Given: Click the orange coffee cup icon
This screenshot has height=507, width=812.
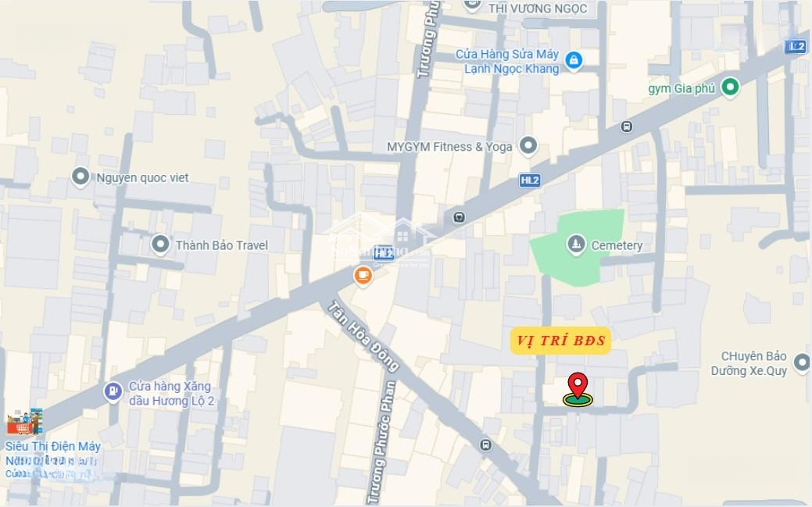Looking at the screenshot, I should [x=363, y=276].
